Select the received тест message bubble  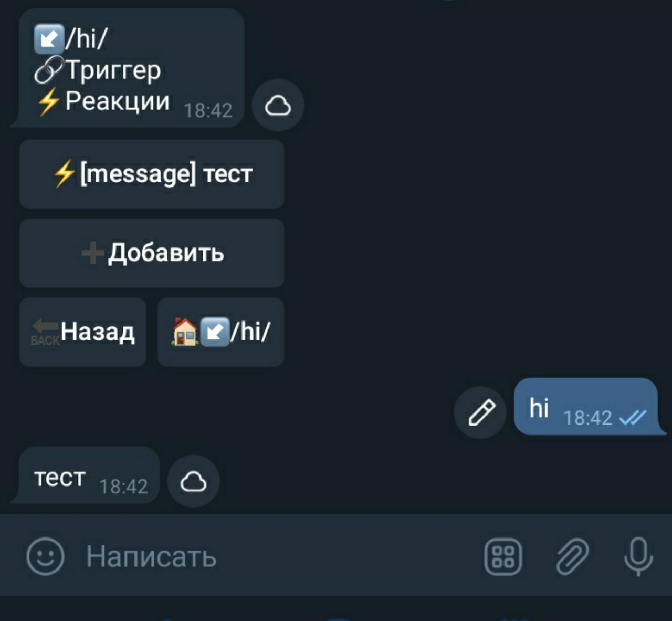pyautogui.click(x=86, y=475)
